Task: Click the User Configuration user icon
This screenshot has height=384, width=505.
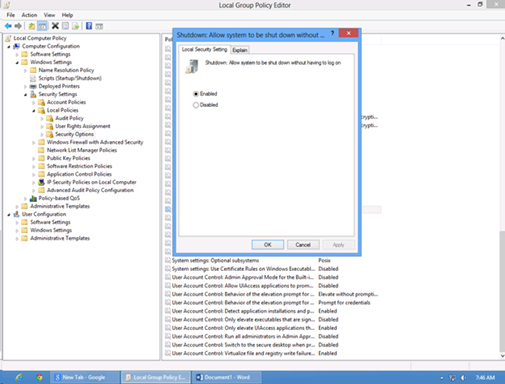Action: pos(17,214)
